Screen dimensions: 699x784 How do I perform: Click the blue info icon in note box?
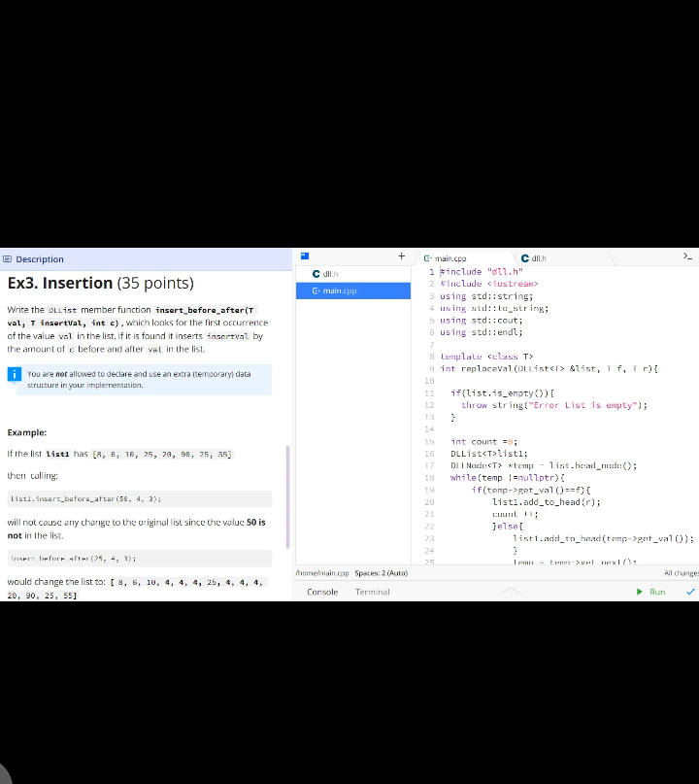(x=15, y=374)
